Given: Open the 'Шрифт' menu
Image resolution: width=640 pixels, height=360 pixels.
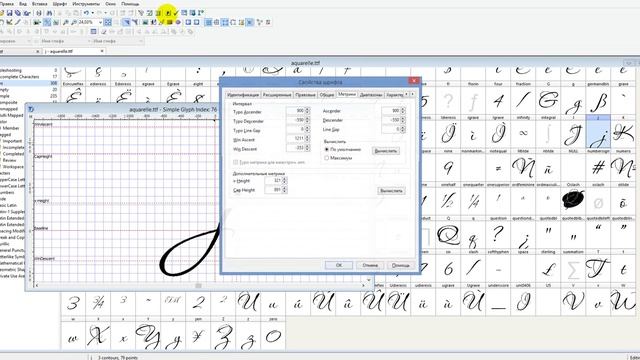Looking at the screenshot, I should [60, 4].
